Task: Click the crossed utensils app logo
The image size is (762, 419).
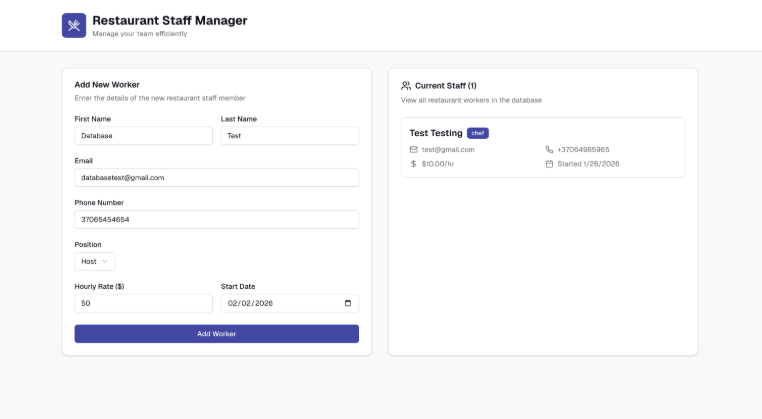Action: pos(74,25)
